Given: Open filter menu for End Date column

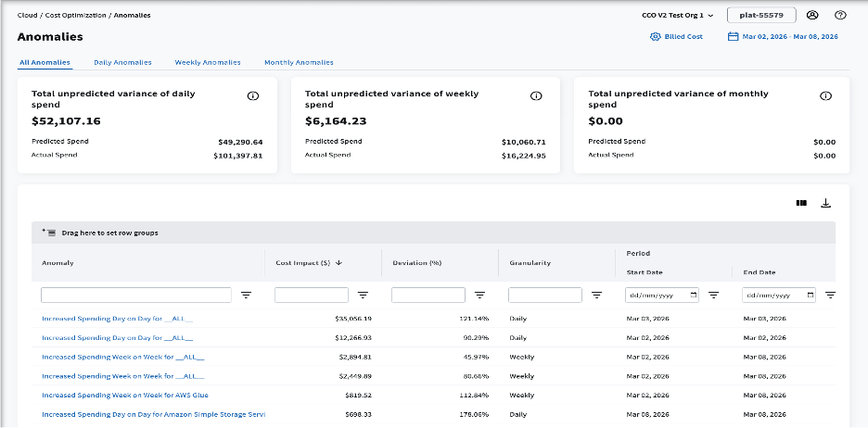Looking at the screenshot, I should pos(830,296).
